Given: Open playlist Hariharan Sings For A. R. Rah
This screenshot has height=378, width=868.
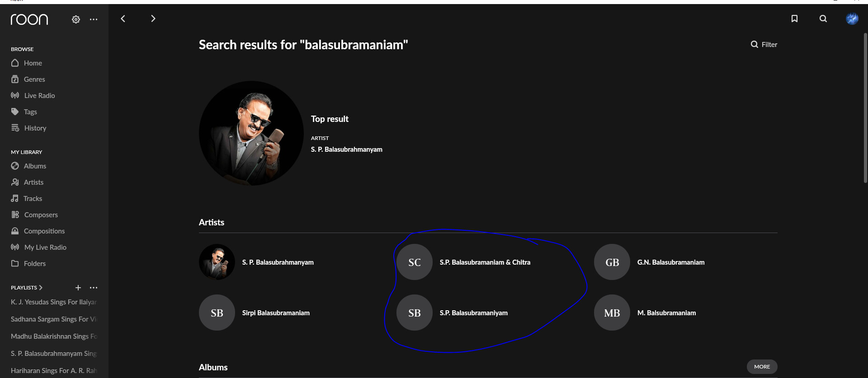Looking at the screenshot, I should coord(54,371).
